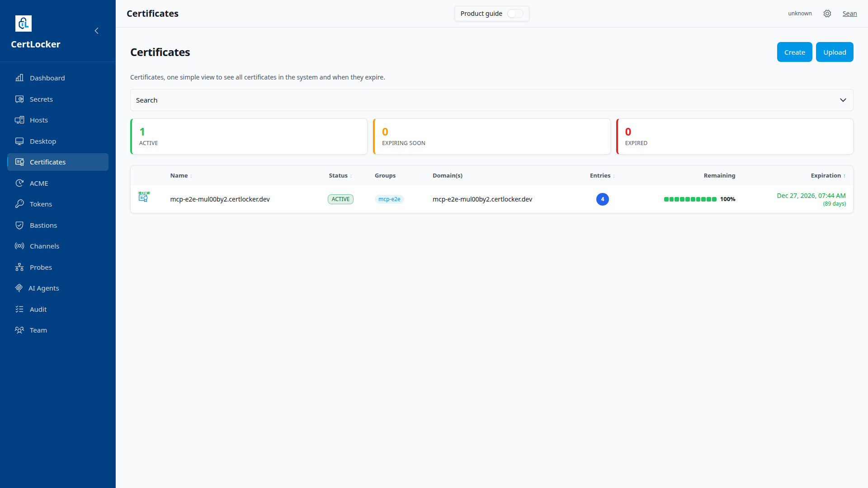Select the Expiring Soon count card
The image size is (868, 488).
tap(491, 136)
